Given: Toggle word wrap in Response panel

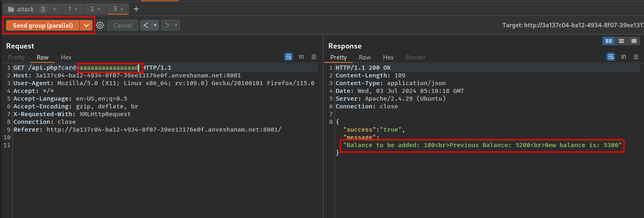Looking at the screenshot, I should [611, 57].
